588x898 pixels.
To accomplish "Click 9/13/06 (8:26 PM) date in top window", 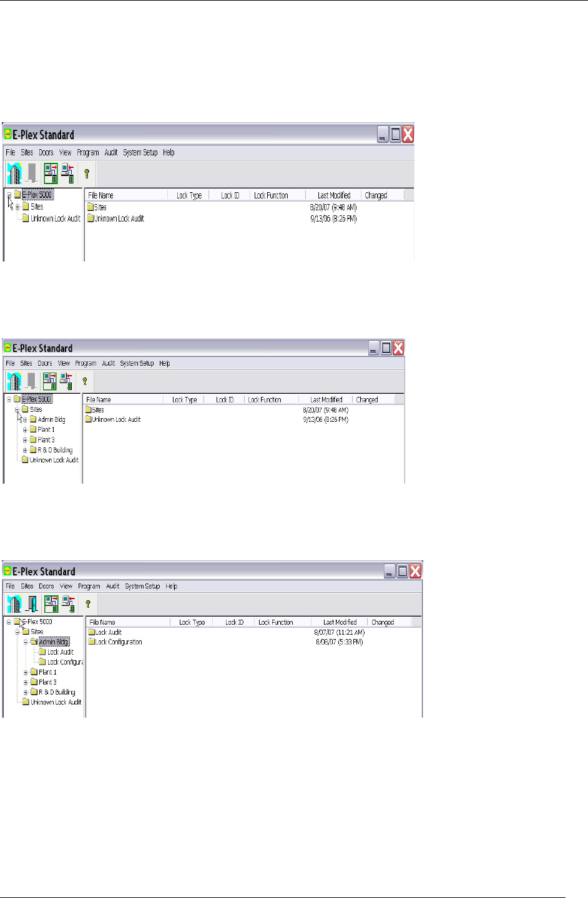I will tap(333, 219).
